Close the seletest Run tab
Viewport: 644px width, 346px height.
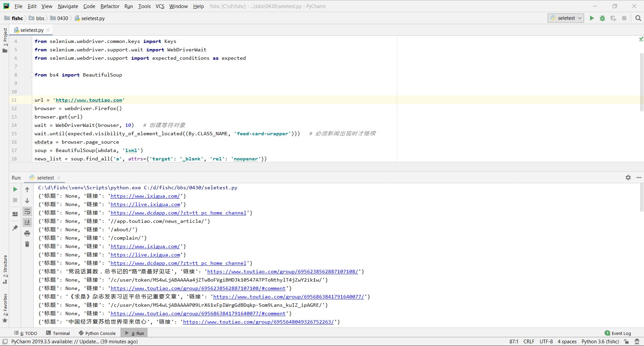pos(59,178)
